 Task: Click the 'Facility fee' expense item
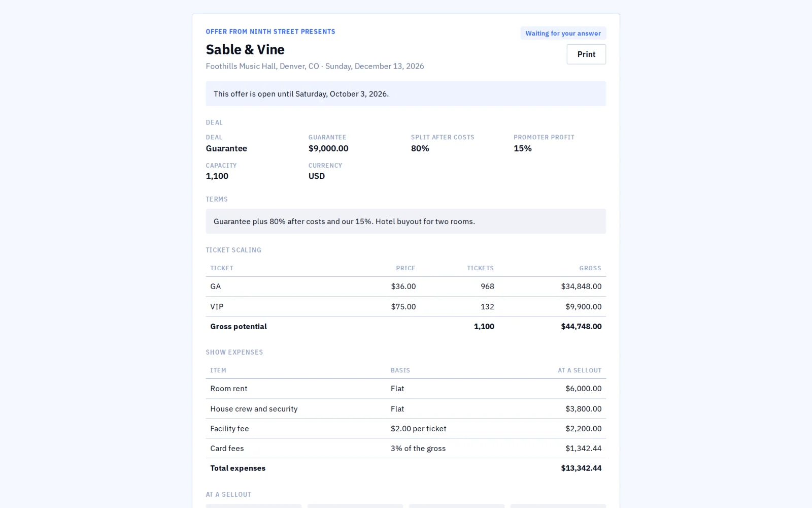pos(229,429)
